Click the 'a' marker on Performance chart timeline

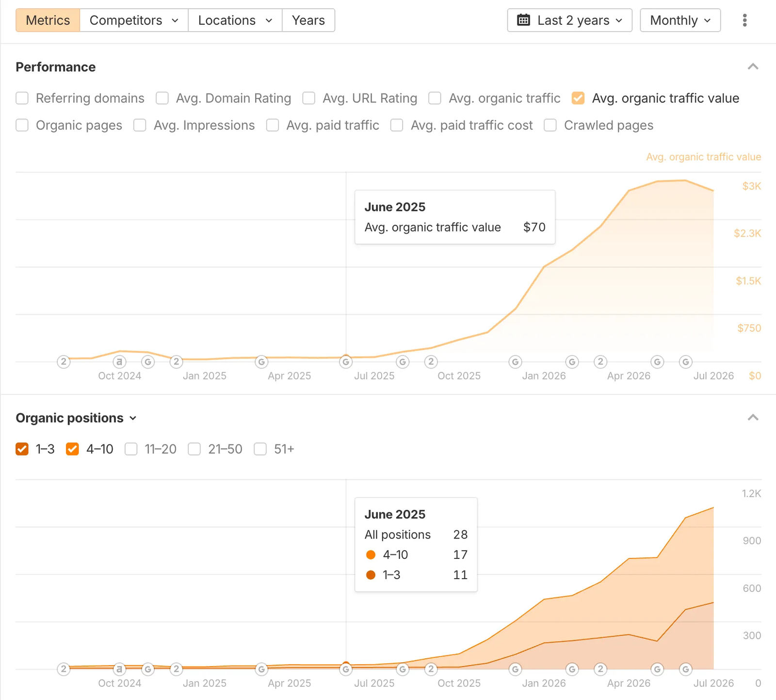(119, 362)
